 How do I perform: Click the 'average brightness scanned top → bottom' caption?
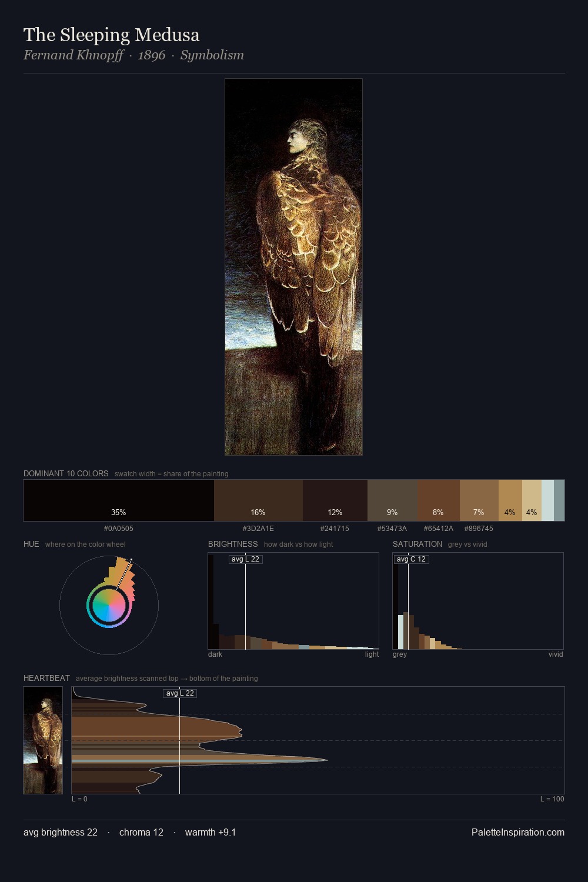pyautogui.click(x=167, y=679)
